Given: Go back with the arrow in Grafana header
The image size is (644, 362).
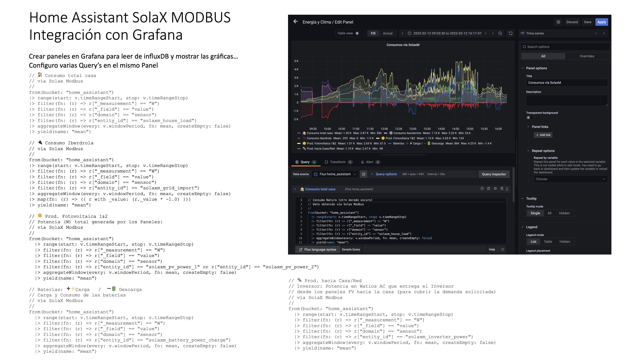Looking at the screenshot, I should [x=295, y=21].
